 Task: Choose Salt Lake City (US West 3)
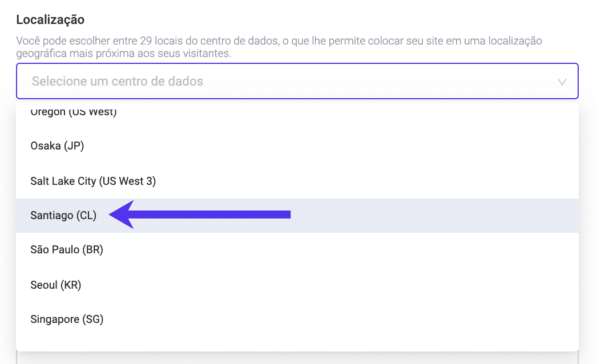[93, 181]
